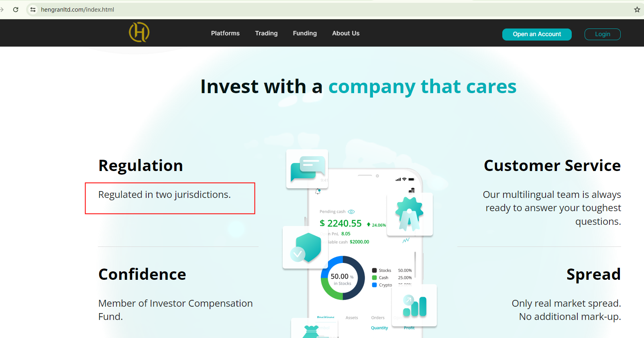
Task: Click the award ribbon badge icon
Action: (410, 214)
